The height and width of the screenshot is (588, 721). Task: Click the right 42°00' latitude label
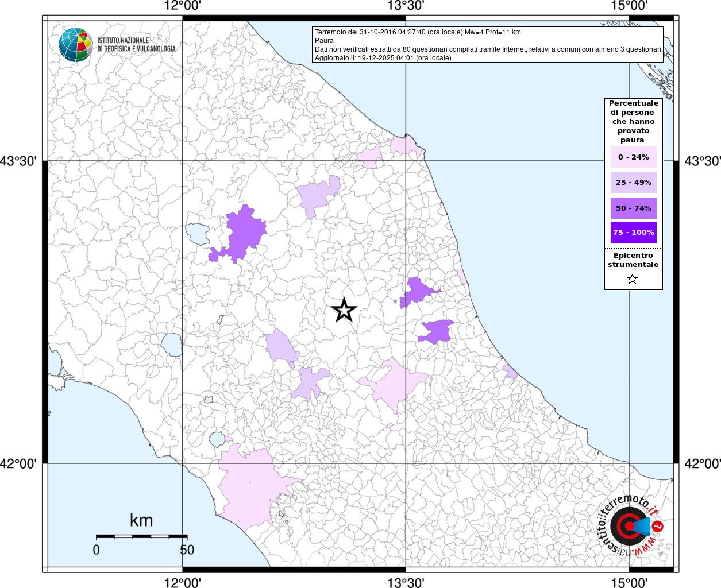[702, 463]
